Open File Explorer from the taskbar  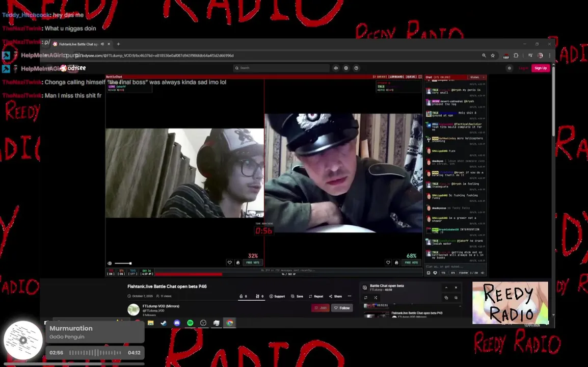(151, 323)
